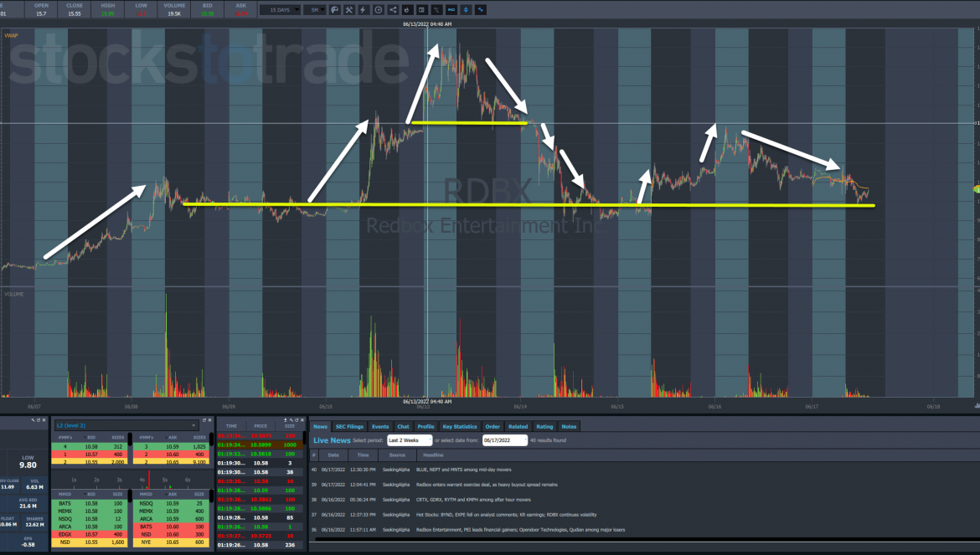
Task: Sort news by the Source column header
Action: coord(398,455)
